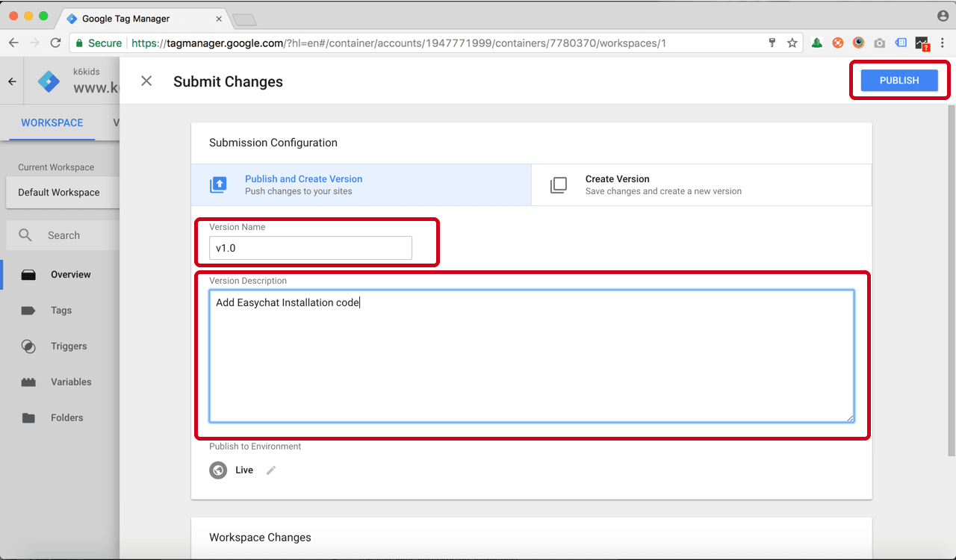Click inside the Version Description text area
This screenshot has height=560, width=956.
(532, 356)
